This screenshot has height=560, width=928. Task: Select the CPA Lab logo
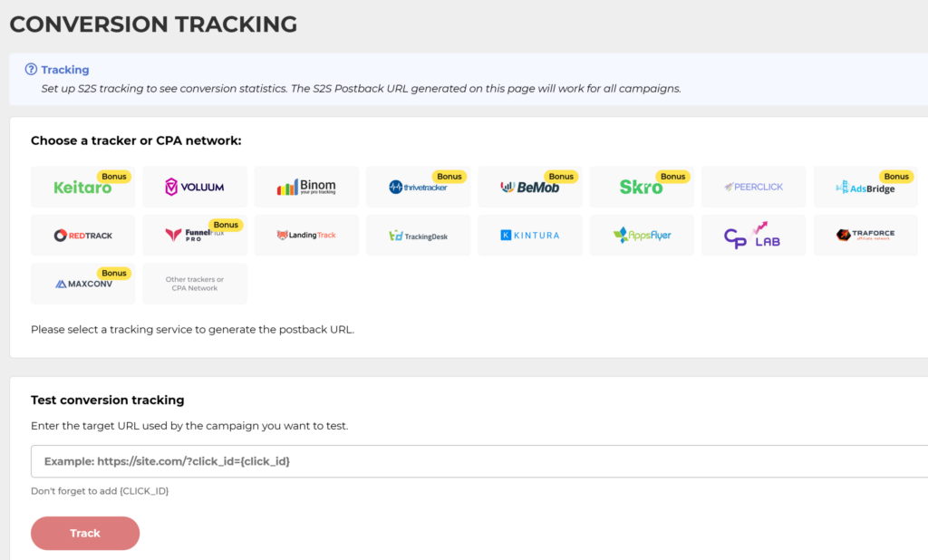point(753,236)
